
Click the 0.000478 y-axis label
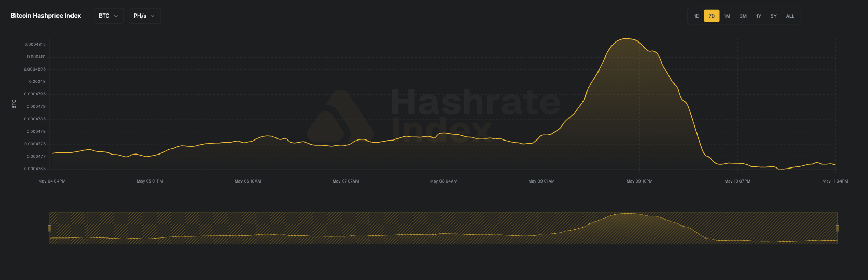tap(36, 132)
